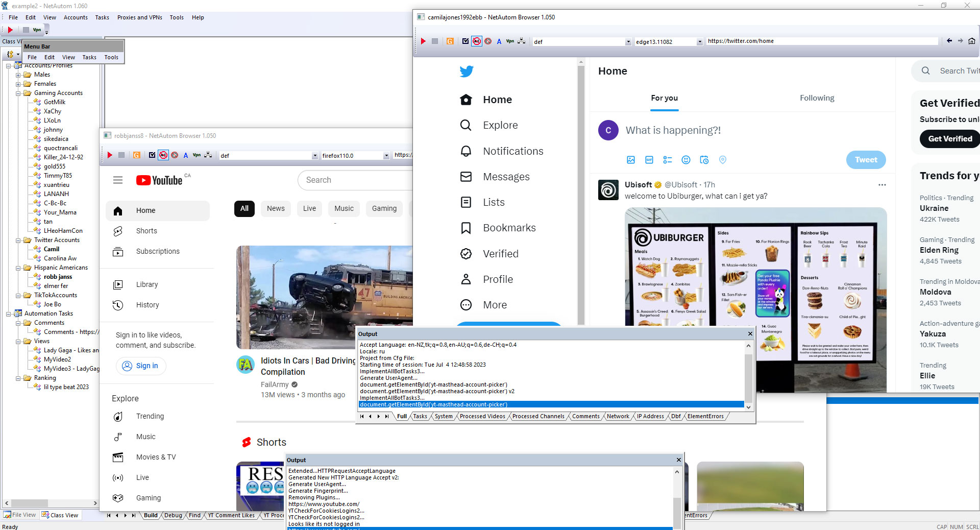Click the checkmark checkbox toolbar icon
Image resolution: width=980 pixels, height=530 pixels.
[465, 41]
